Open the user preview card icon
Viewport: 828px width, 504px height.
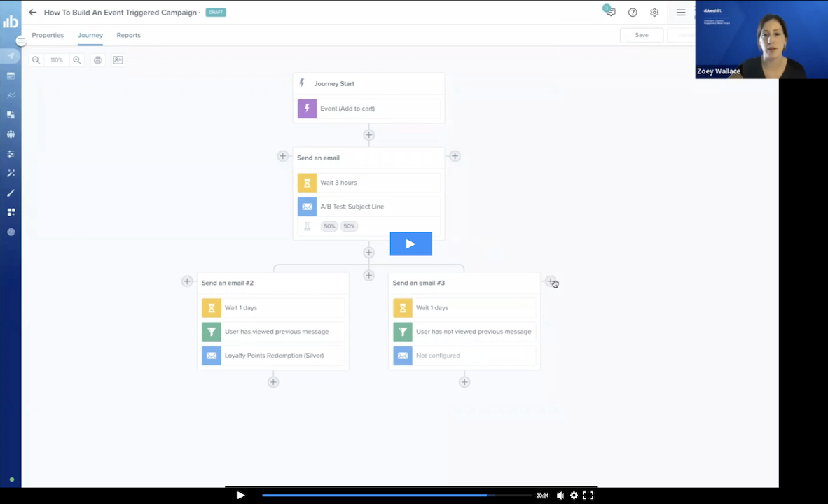pyautogui.click(x=118, y=60)
